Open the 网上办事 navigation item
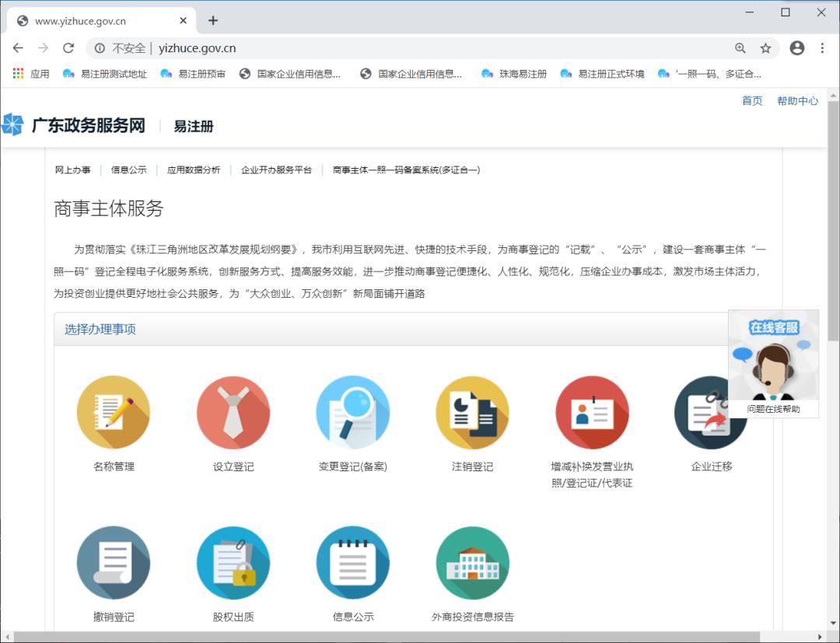Image resolution: width=840 pixels, height=643 pixels. point(73,169)
